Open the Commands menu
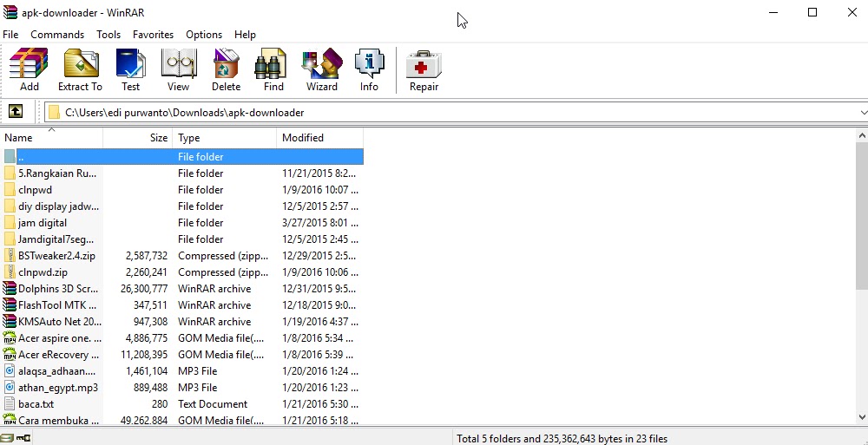The width and height of the screenshot is (868, 445). [x=57, y=35]
